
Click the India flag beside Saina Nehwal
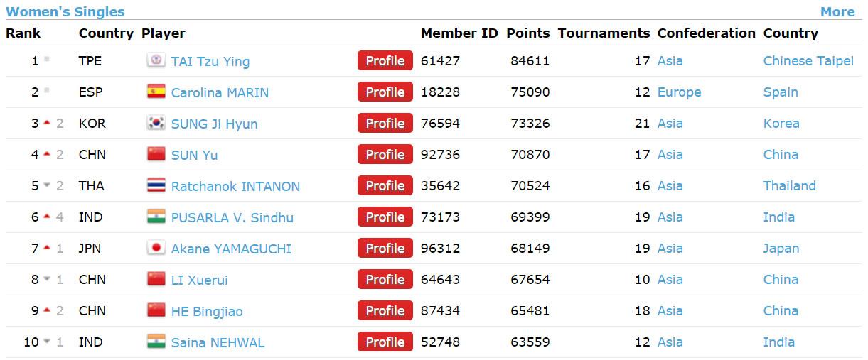click(156, 342)
